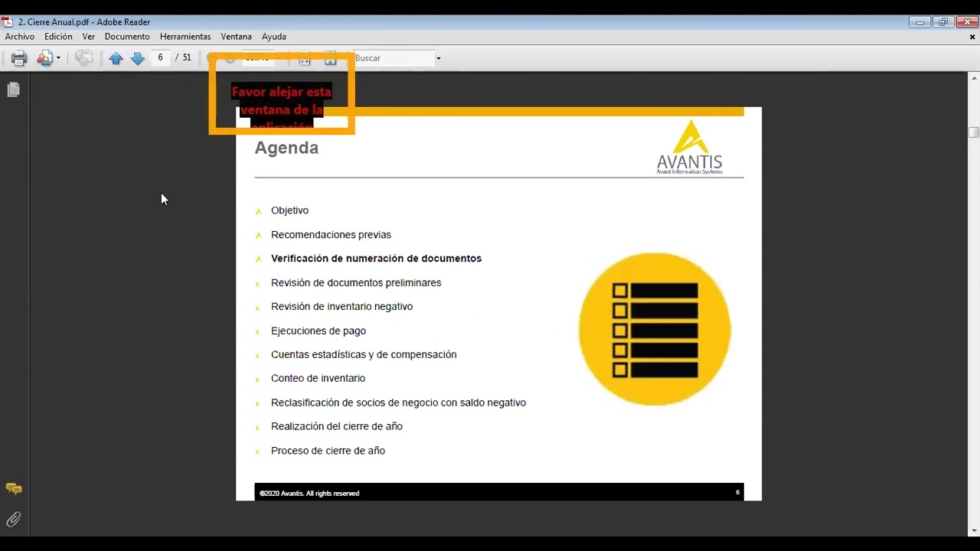Image resolution: width=980 pixels, height=551 pixels.
Task: Click the scrollbar up arrow
Action: coord(974,77)
